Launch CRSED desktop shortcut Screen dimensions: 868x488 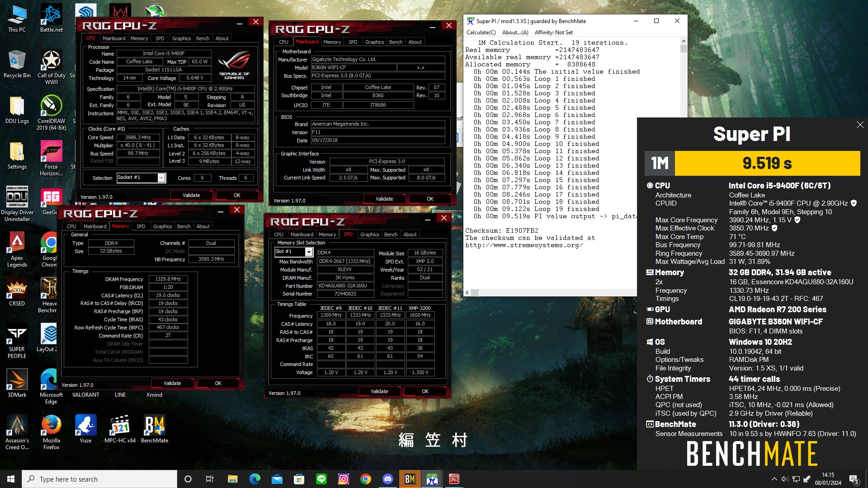[17, 292]
